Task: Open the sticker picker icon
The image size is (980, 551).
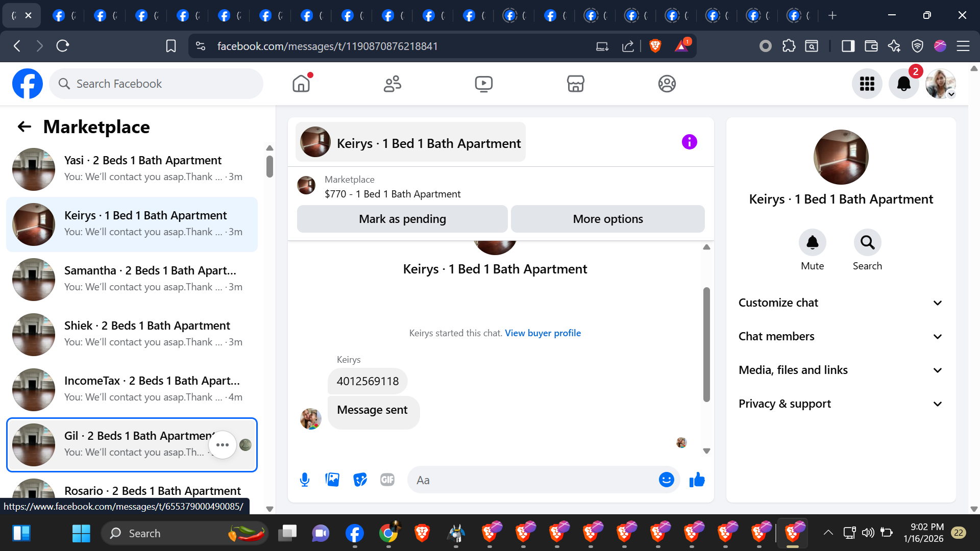Action: point(360,480)
